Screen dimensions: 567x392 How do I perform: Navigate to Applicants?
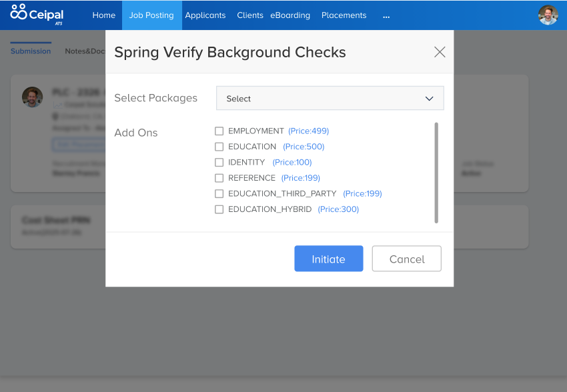coord(205,15)
